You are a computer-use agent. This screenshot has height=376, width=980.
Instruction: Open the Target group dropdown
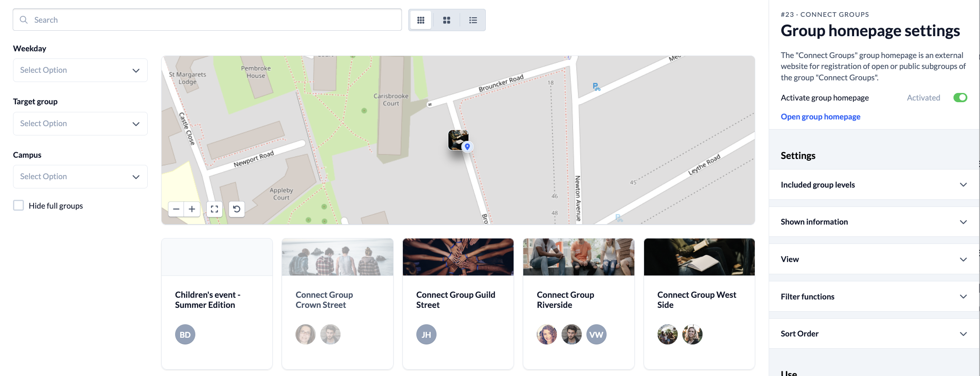pos(80,124)
